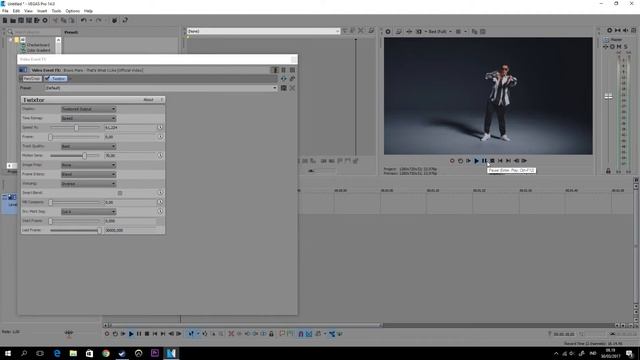Click the delete preset X icon beside Preset
The width and height of the screenshot is (640, 360).
tap(292, 88)
